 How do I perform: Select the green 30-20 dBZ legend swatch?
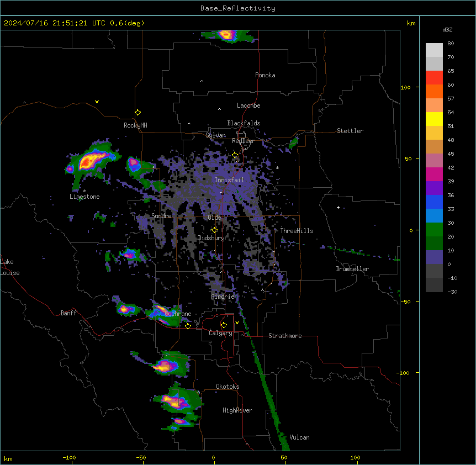434,230
